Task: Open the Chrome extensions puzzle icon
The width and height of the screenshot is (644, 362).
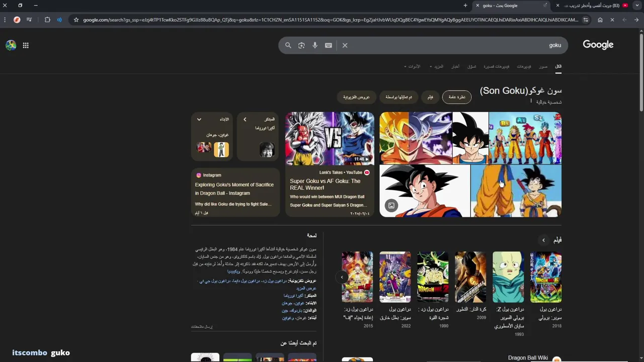Action: tap(47, 20)
